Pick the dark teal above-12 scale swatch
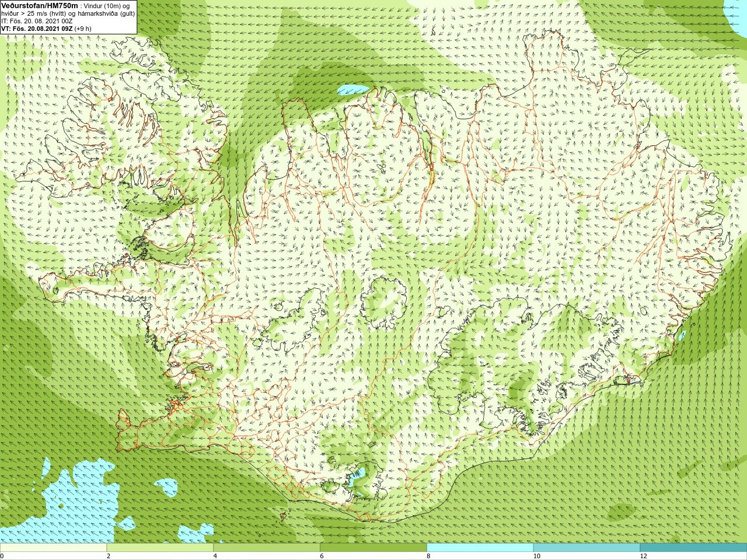The height and width of the screenshot is (560, 747). coord(693,548)
